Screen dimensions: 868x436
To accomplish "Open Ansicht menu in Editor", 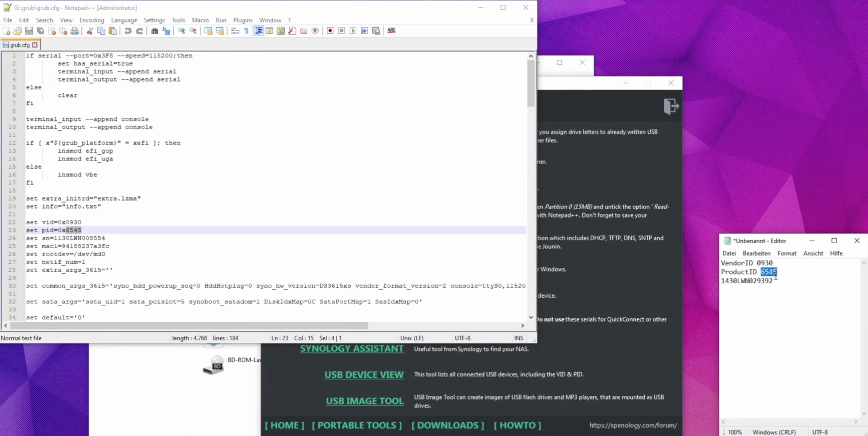I will click(813, 253).
